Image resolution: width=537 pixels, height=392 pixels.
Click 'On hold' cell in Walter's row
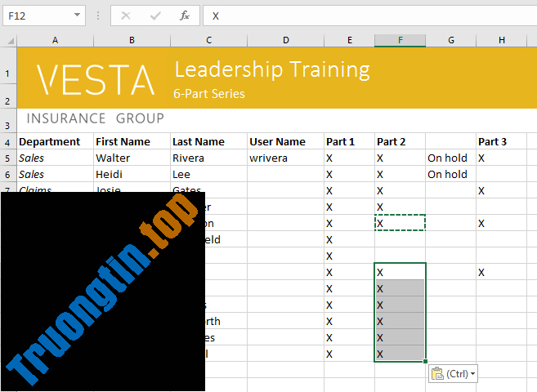click(450, 158)
